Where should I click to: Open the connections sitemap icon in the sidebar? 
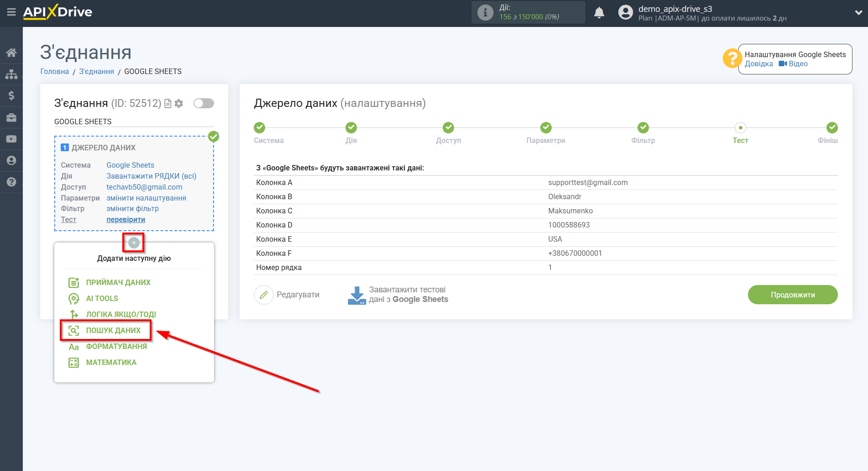click(11, 74)
